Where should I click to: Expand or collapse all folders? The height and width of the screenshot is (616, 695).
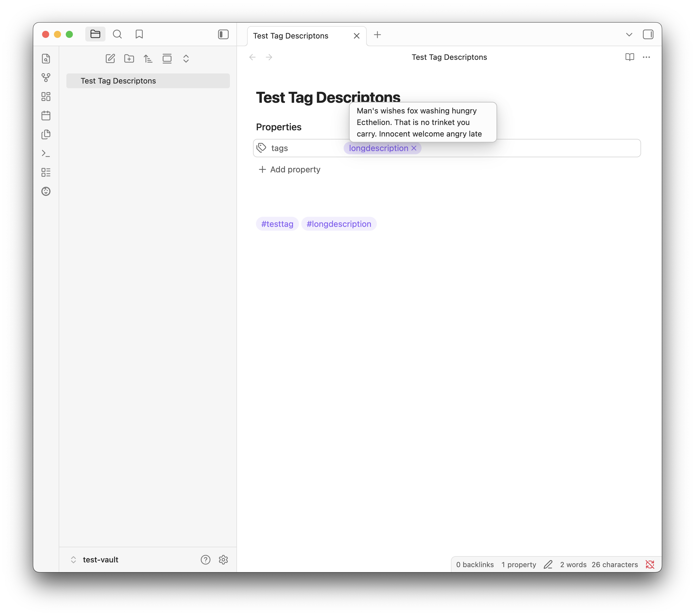pyautogui.click(x=186, y=58)
